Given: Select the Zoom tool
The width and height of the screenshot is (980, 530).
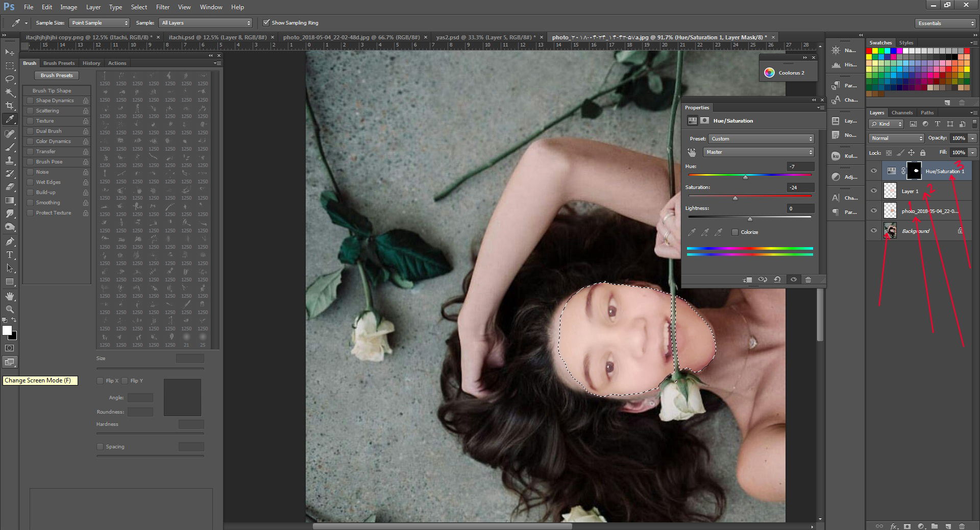Looking at the screenshot, I should 10,309.
